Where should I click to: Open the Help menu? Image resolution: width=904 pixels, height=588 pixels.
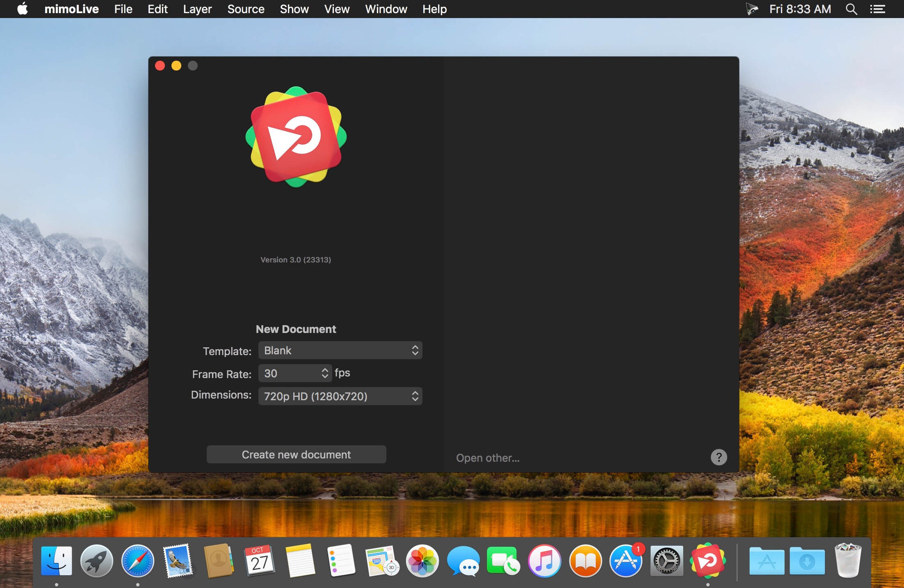point(434,9)
